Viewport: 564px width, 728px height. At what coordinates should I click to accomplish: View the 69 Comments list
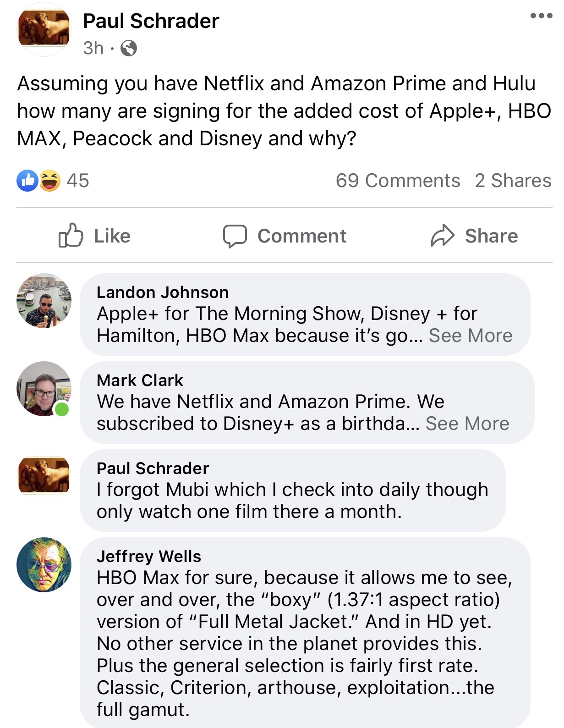(x=398, y=181)
